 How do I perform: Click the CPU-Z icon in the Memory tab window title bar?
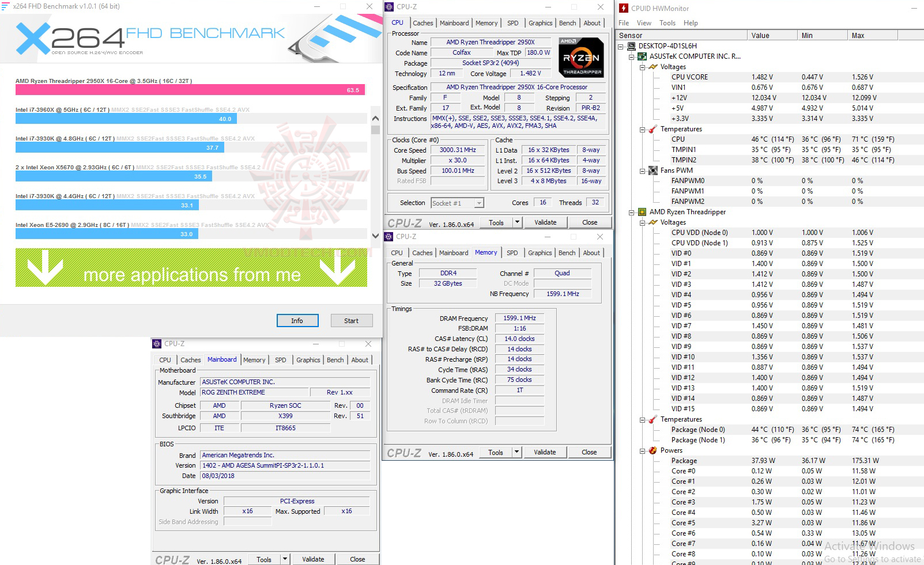pyautogui.click(x=389, y=237)
